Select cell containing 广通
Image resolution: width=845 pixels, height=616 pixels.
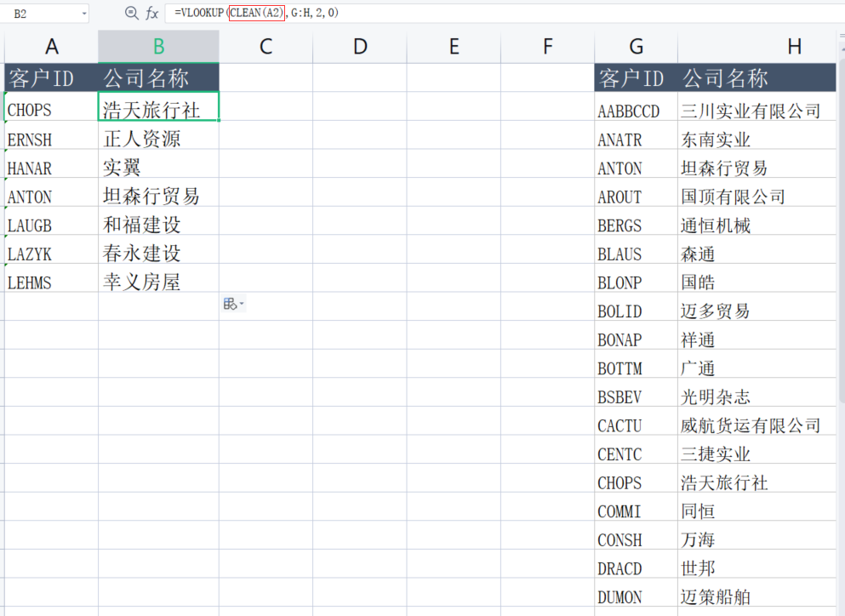[757, 363]
